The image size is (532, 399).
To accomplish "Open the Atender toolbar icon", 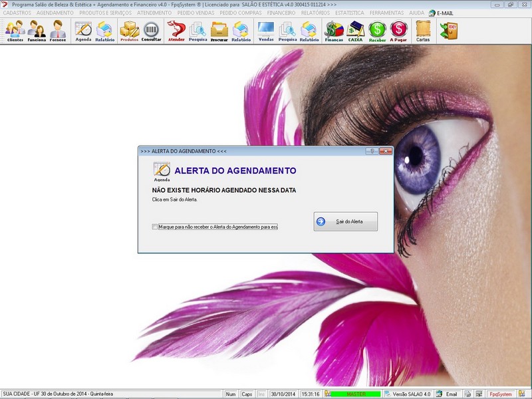I will [x=176, y=31].
